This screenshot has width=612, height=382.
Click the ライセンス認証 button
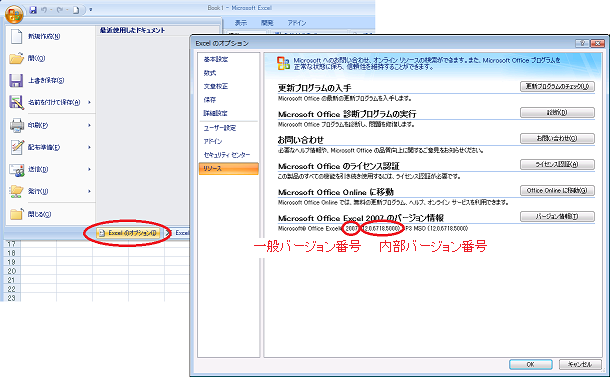point(557,165)
